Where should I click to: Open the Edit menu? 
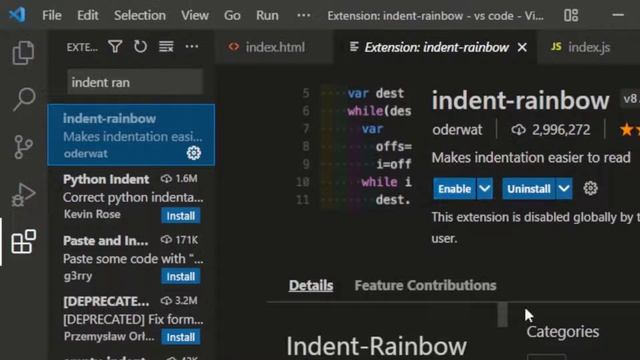coord(88,16)
